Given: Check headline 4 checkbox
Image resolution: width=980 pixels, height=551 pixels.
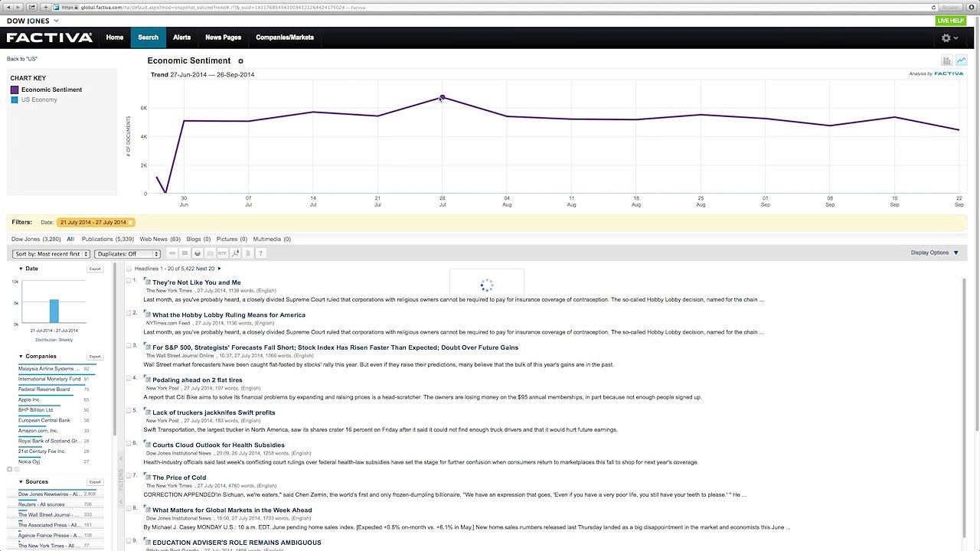Looking at the screenshot, I should [129, 379].
